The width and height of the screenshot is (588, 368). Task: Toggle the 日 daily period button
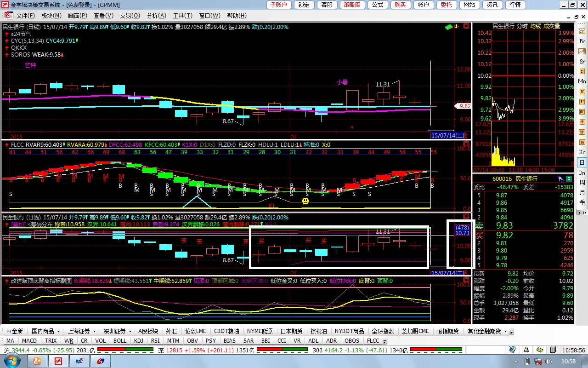[582, 162]
